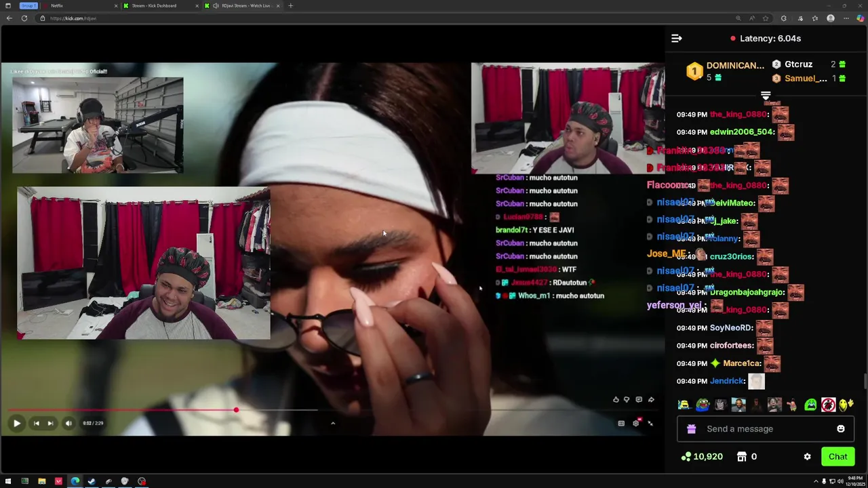
Task: Open the video player settings gear
Action: tap(636, 423)
